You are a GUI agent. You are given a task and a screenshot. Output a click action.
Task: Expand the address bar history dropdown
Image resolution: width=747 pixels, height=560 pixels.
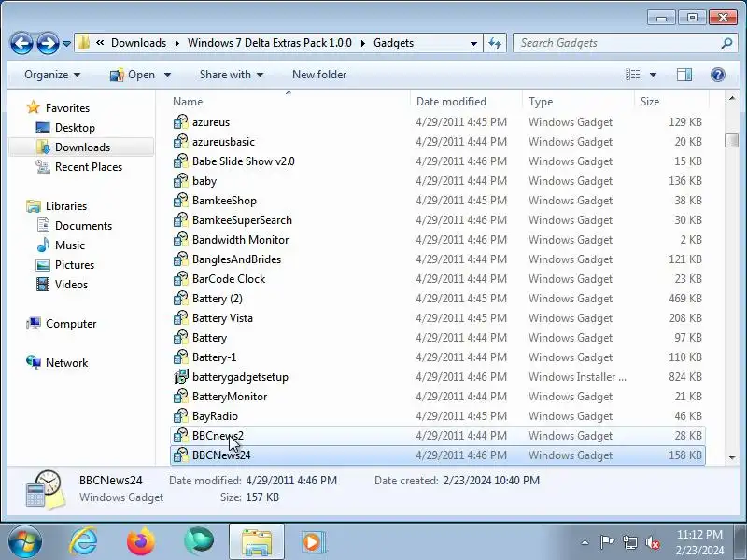click(473, 43)
